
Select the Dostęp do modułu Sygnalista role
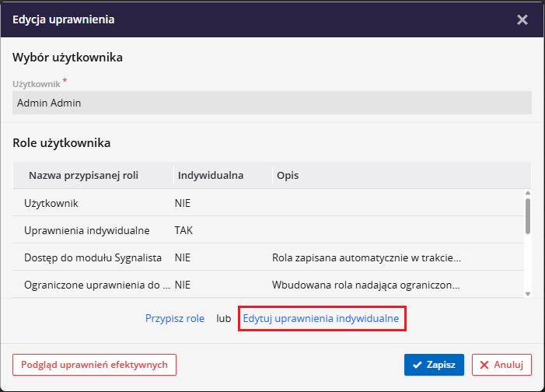[x=93, y=257]
